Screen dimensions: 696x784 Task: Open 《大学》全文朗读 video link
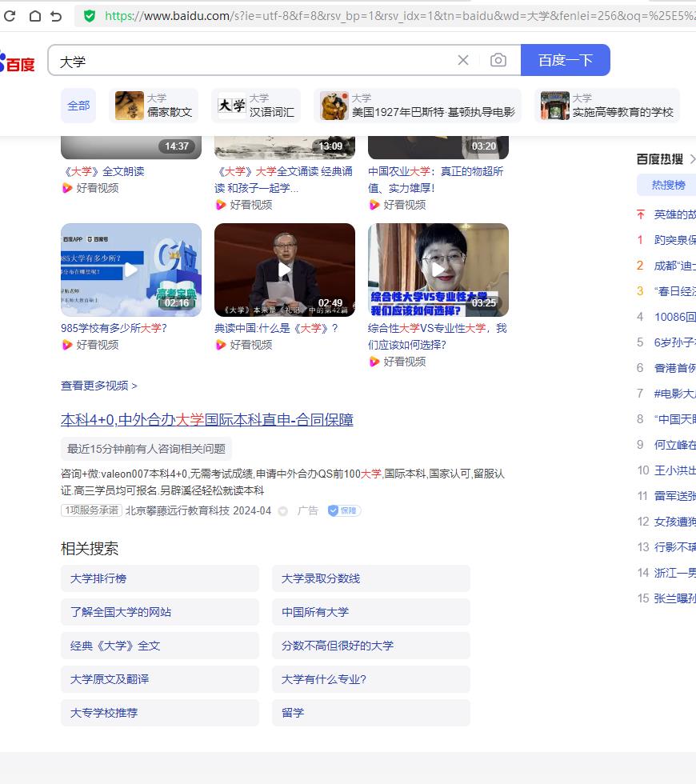[103, 171]
